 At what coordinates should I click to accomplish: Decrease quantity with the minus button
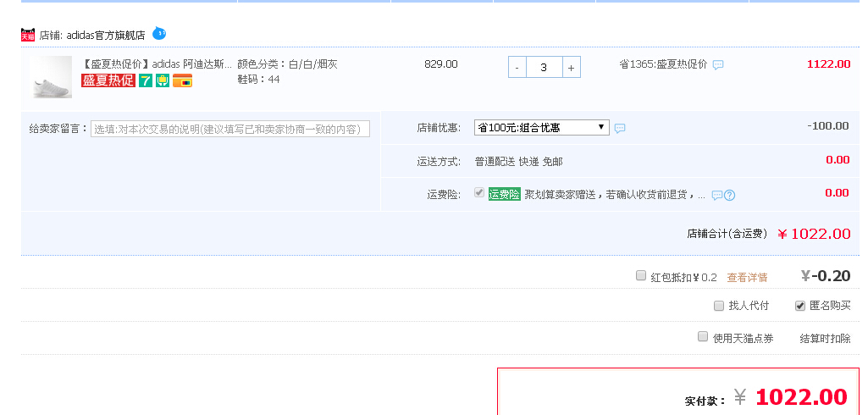pos(517,68)
